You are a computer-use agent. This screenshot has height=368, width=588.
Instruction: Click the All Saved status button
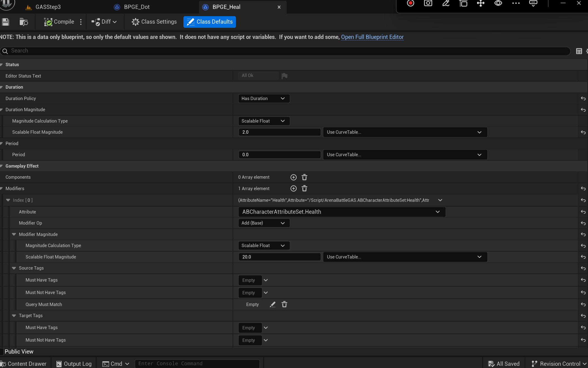[x=504, y=364]
